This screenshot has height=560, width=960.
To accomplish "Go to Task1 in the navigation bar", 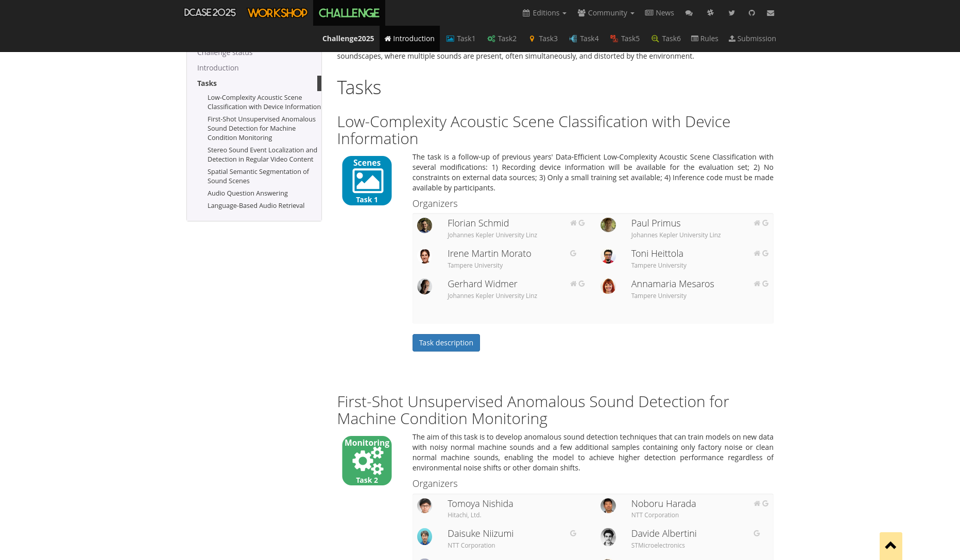I will click(460, 39).
